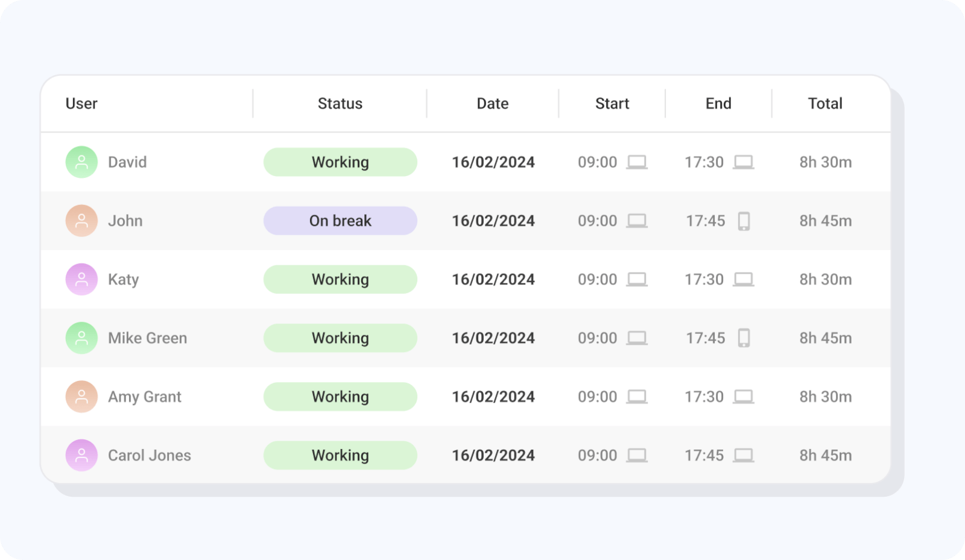Click David's green avatar icon
Screen dimensions: 965x560
81,162
